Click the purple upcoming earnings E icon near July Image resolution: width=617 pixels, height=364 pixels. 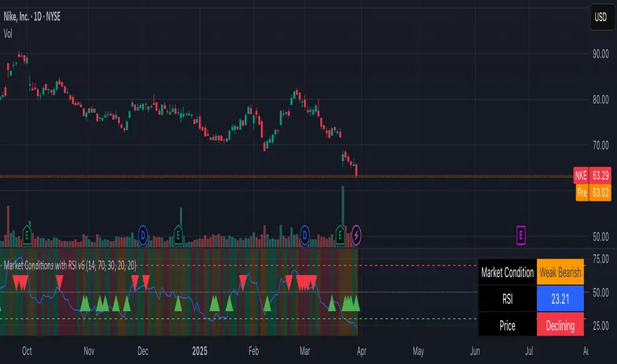[x=520, y=236]
